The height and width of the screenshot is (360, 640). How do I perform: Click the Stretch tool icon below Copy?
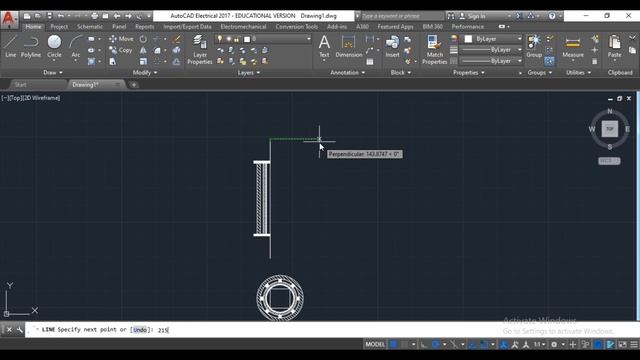pyautogui.click(x=113, y=62)
